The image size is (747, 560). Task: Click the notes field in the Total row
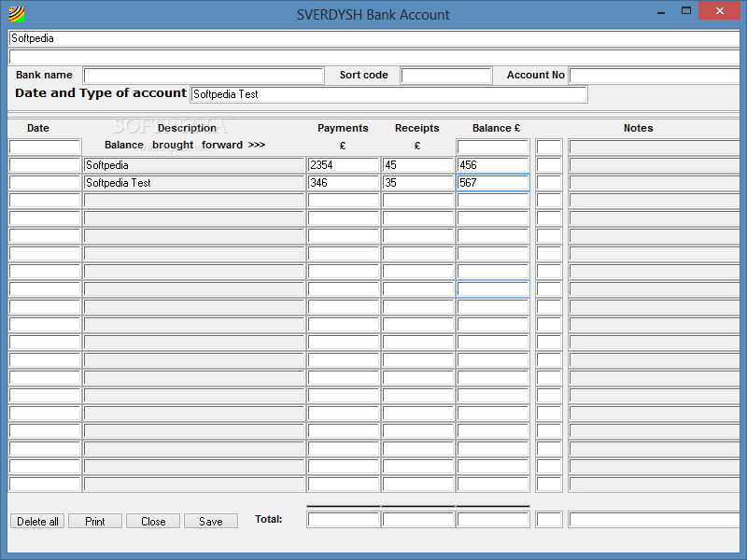[x=655, y=520]
